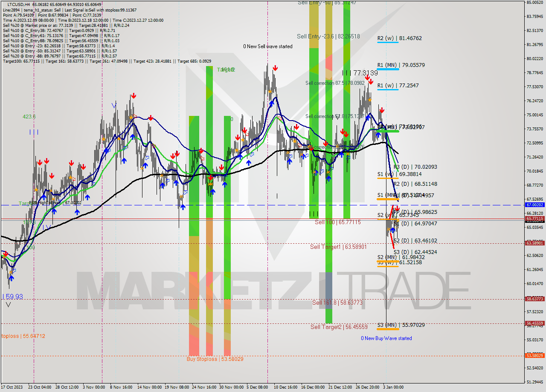Image resolution: width=546 pixels, height=392 pixels.
Task: Click the orange 'stoploss | 55.64712' label
Action: 23,336
